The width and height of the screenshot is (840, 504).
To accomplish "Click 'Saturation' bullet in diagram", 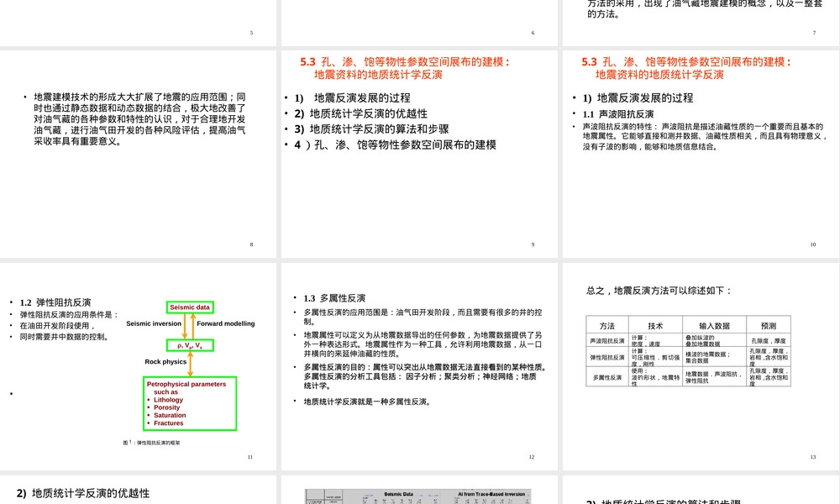I will pyautogui.click(x=170, y=415).
